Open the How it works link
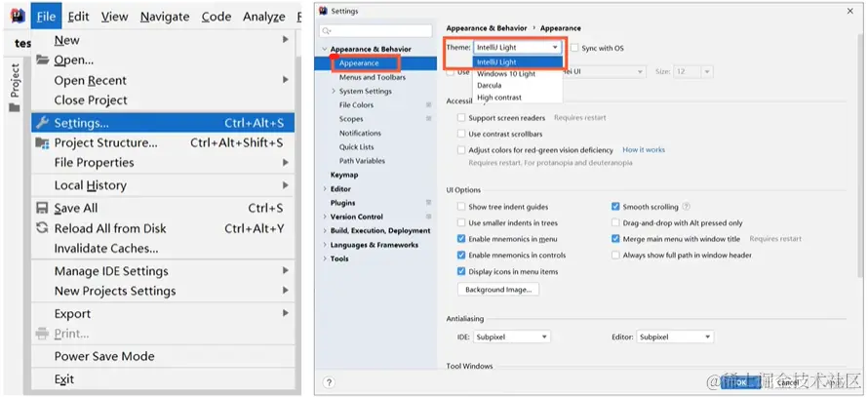868x397 pixels. coord(644,149)
